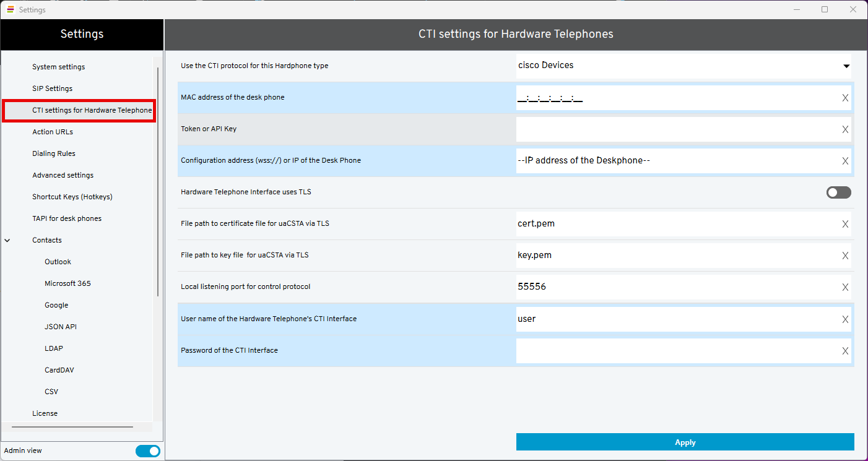Click the Apply button

[x=685, y=442]
